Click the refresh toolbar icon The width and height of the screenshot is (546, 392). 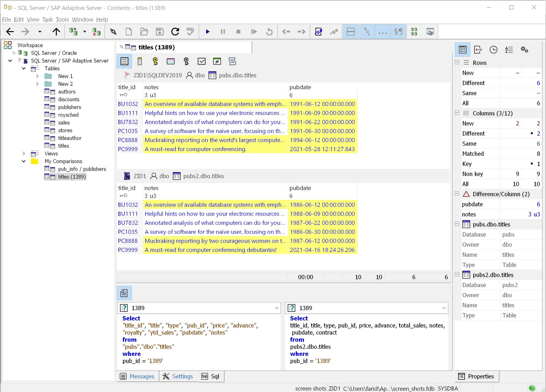[175, 32]
